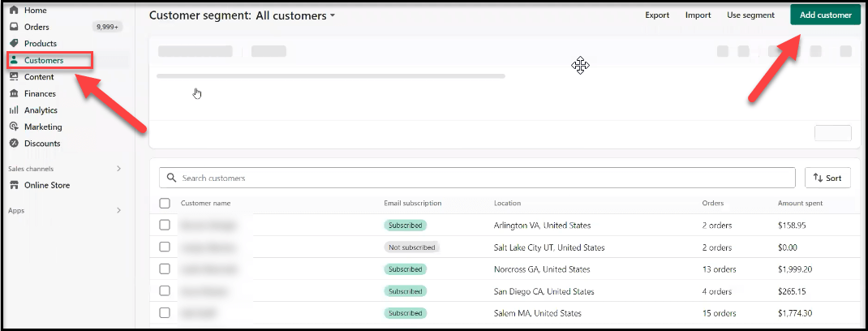Click Arlington VA, United States location
The width and height of the screenshot is (868, 331).
542,226
